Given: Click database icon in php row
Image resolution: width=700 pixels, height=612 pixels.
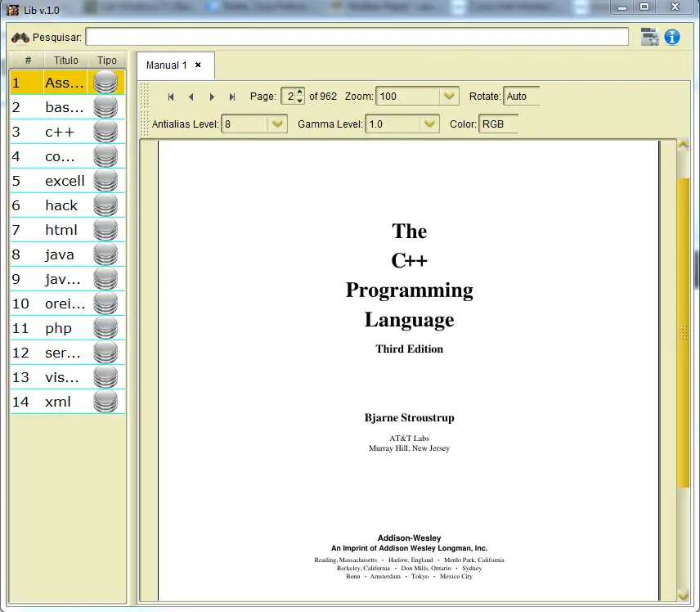Looking at the screenshot, I should click(105, 328).
